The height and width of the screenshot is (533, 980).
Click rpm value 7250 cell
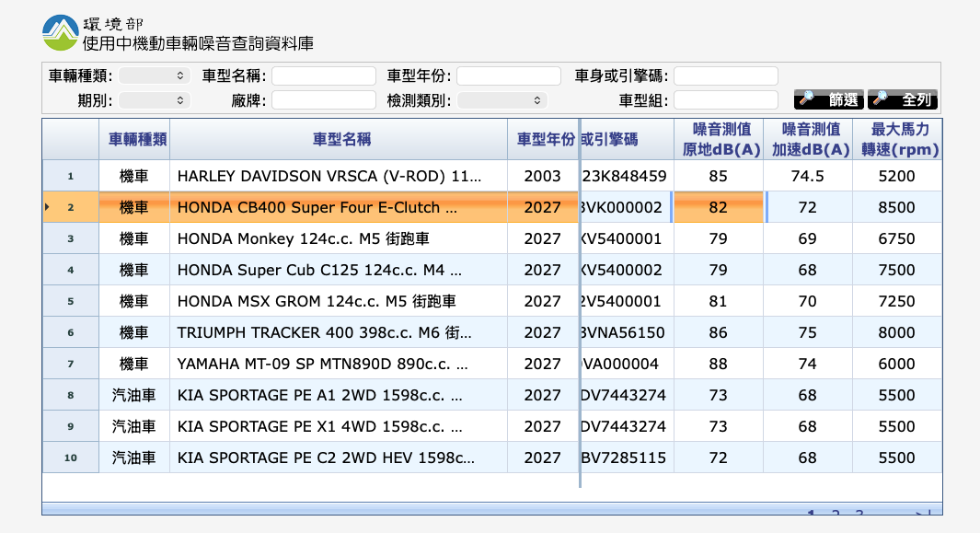click(x=897, y=301)
